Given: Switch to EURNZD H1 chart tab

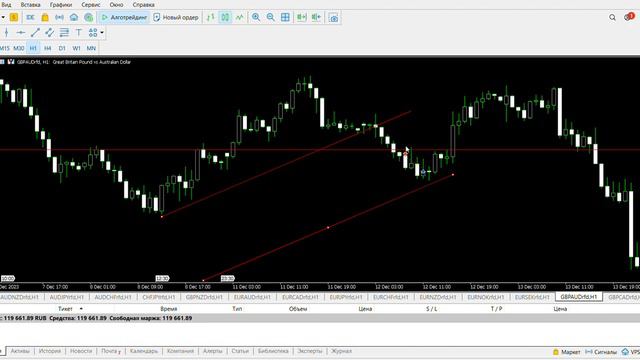Looking at the screenshot, I should coord(438,297).
